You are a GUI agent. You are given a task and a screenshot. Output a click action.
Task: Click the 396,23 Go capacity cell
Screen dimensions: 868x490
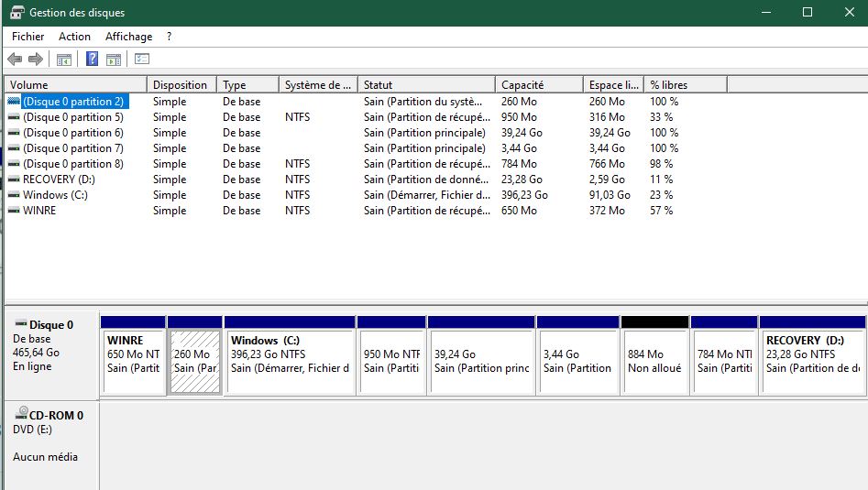click(524, 195)
